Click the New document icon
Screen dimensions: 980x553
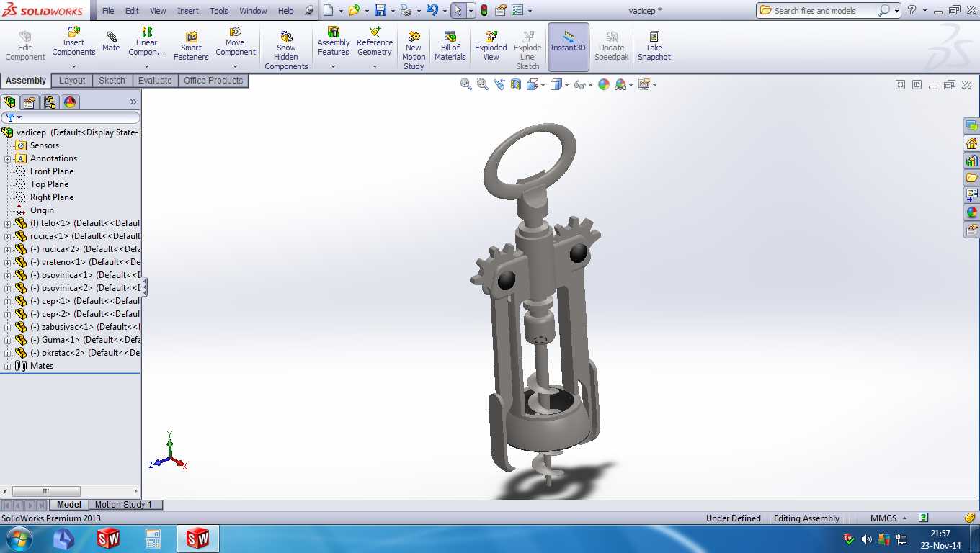pos(329,10)
